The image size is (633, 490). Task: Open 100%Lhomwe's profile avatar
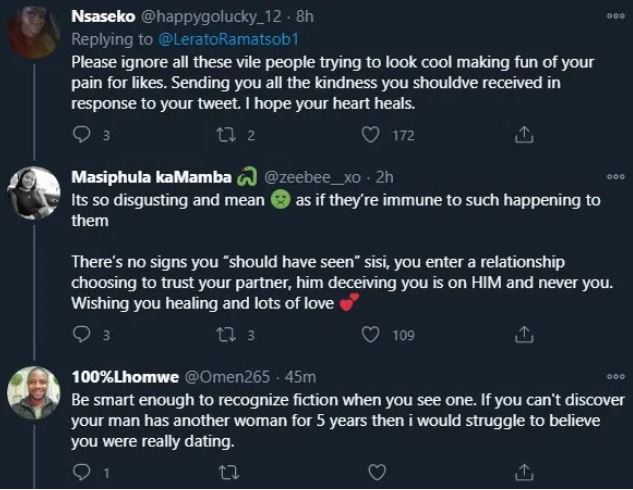[x=35, y=393]
